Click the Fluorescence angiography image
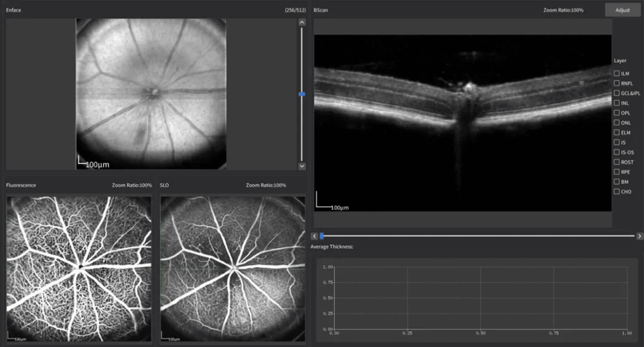 pos(79,269)
